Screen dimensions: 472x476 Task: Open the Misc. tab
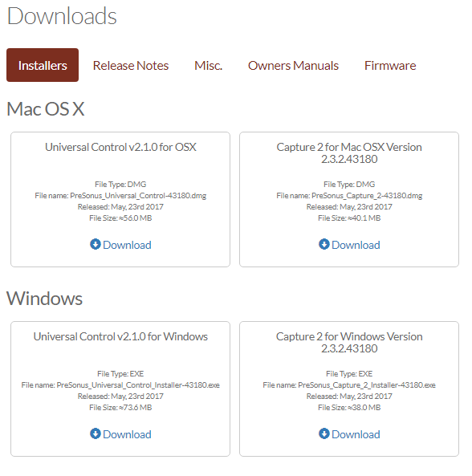208,66
